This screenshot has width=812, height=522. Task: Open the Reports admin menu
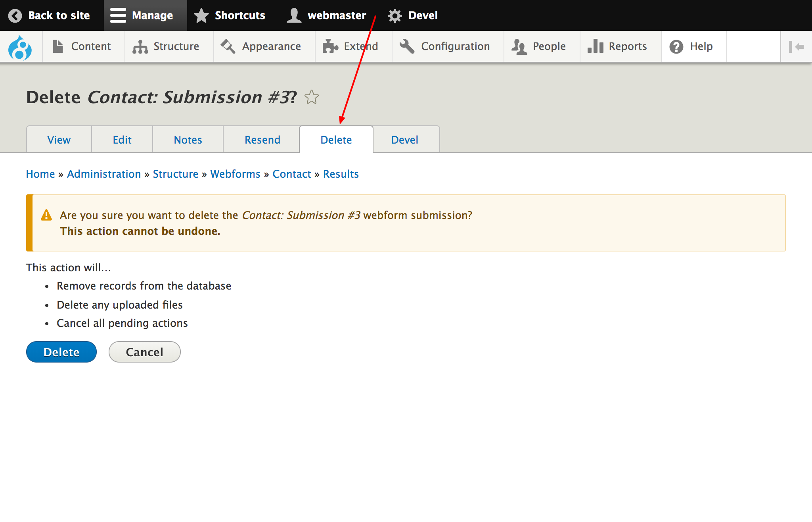click(x=620, y=46)
